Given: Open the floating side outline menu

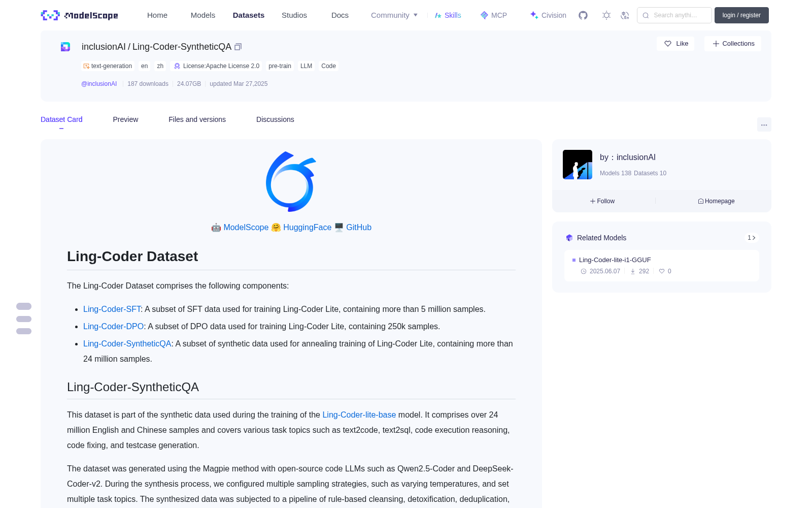Looking at the screenshot, I should point(24,319).
